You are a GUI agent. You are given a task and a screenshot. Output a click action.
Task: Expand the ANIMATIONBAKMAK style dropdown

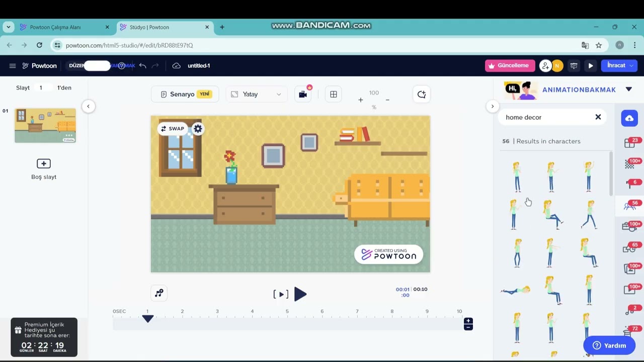628,89
